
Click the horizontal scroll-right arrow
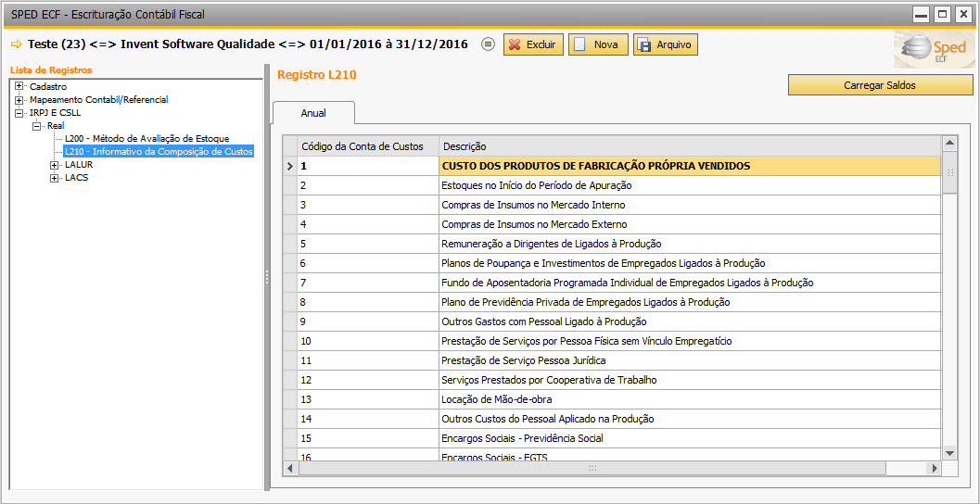(935, 467)
